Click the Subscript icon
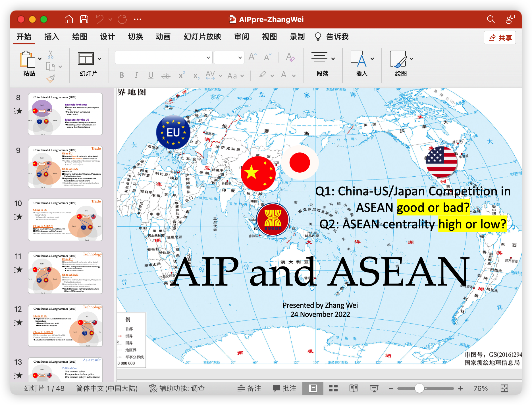 pos(196,76)
